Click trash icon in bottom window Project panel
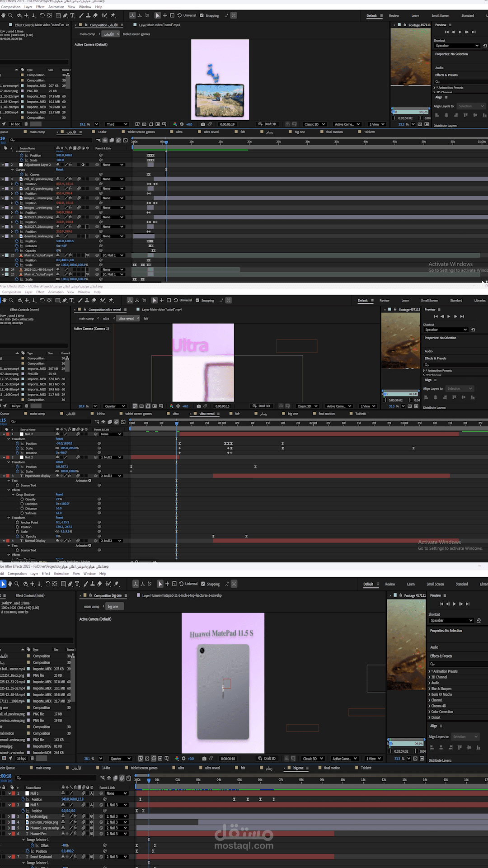 click(32, 759)
